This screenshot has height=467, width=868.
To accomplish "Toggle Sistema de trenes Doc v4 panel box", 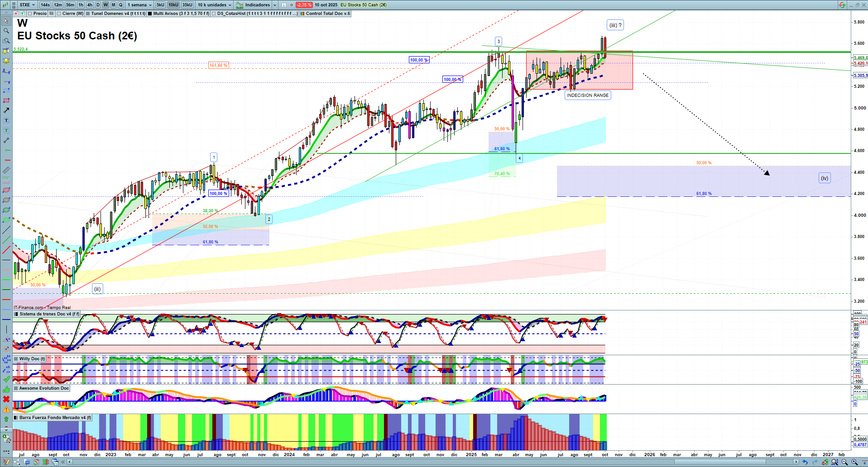I will tap(16, 314).
